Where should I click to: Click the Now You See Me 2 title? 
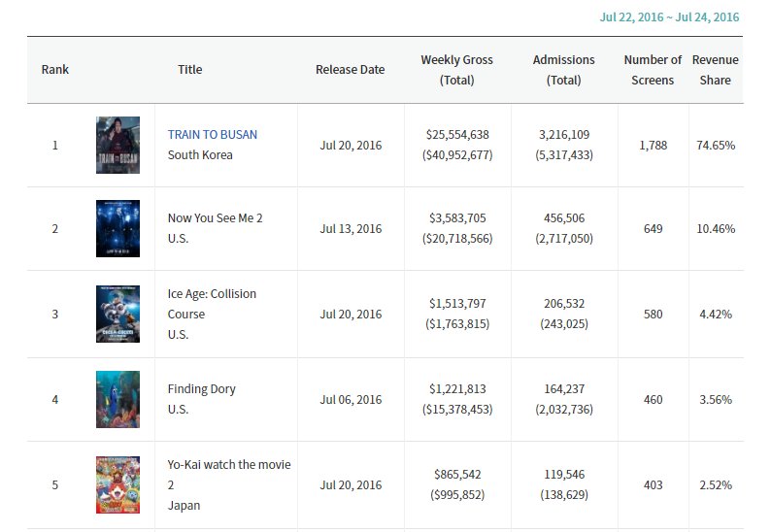215,218
